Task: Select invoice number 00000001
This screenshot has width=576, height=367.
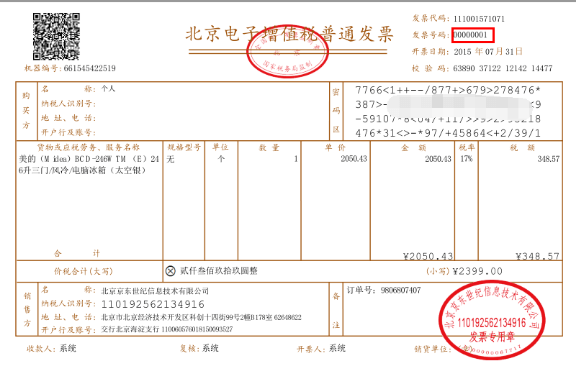Action: pos(470,35)
